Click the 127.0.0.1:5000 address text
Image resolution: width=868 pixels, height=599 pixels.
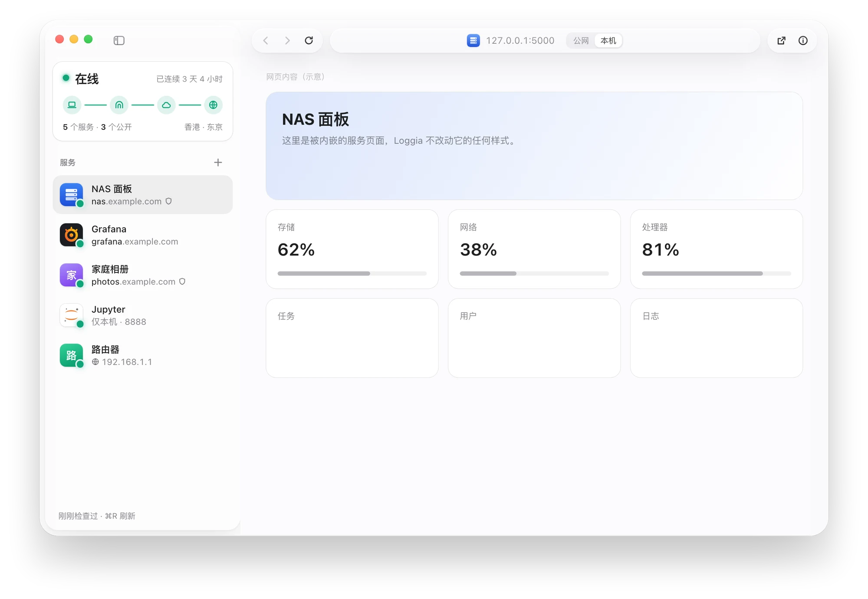coord(520,40)
